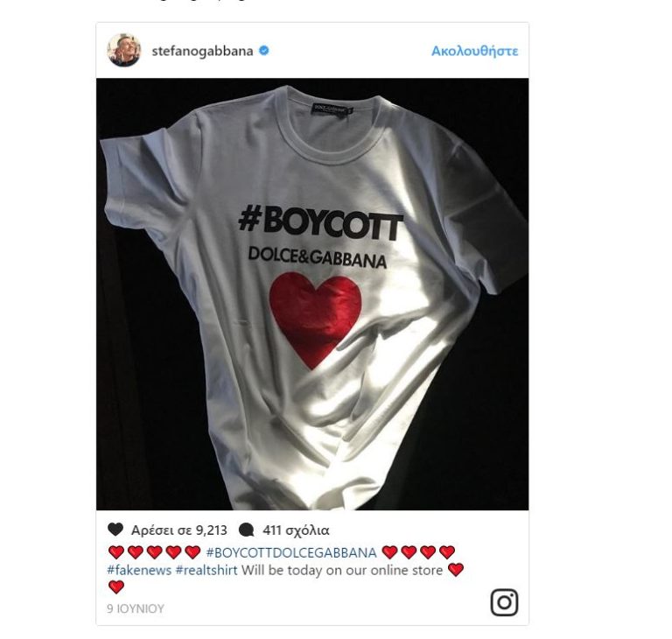Click the "Will be today on our online store" caption
Screen dimensions: 672x639
(343, 570)
